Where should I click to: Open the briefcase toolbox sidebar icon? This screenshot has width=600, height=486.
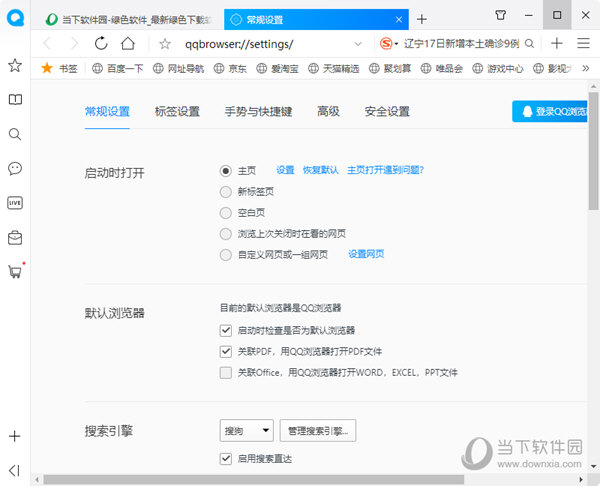pos(15,238)
